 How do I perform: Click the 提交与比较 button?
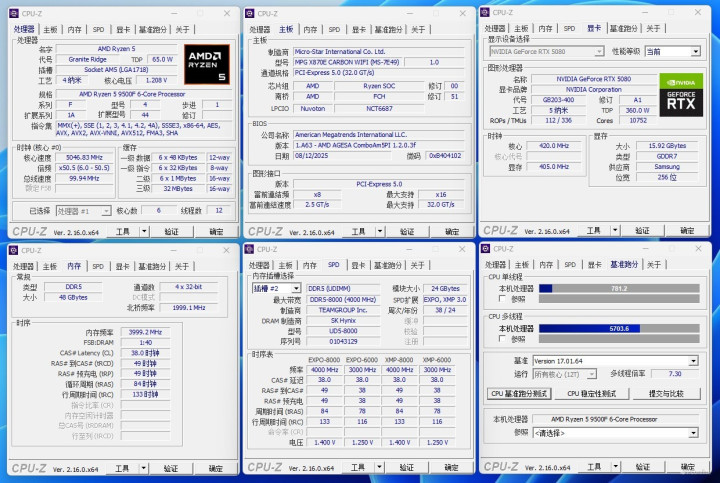(666, 393)
